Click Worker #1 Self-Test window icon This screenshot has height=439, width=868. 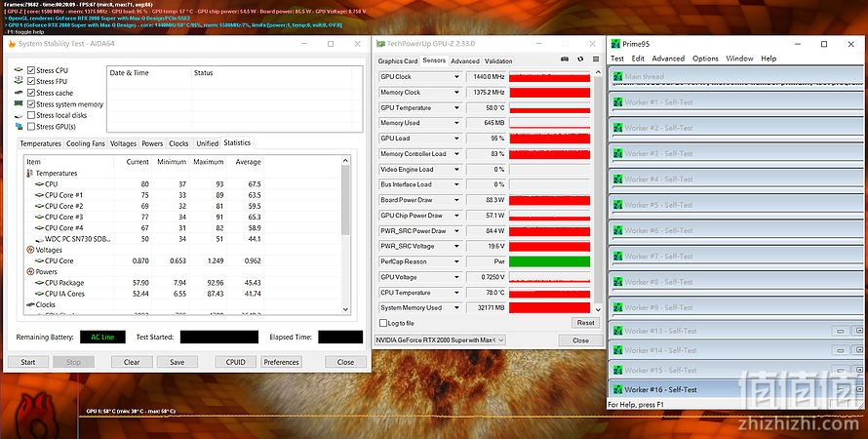tap(617, 101)
